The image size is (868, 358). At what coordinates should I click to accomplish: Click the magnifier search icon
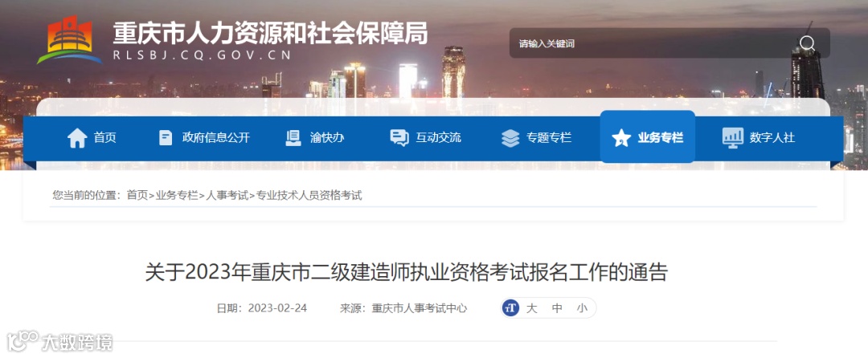(x=807, y=43)
